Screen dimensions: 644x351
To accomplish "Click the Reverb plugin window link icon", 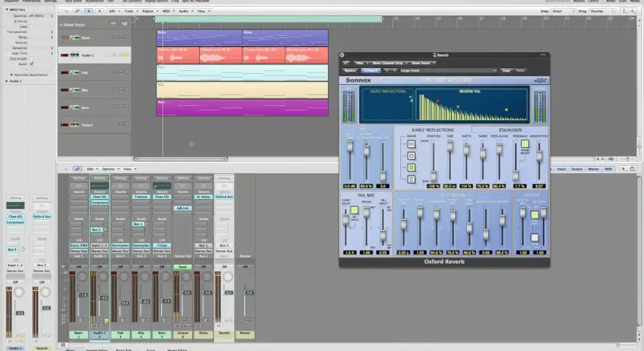I will coord(346,63).
